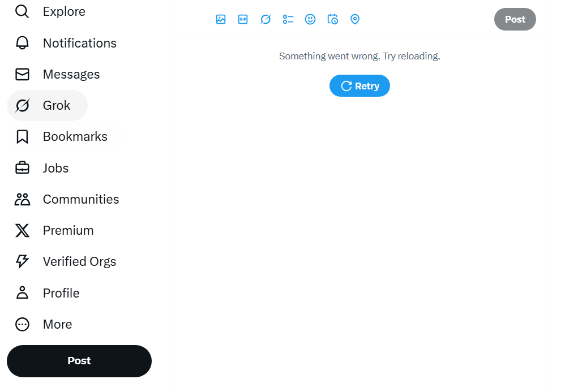Expand the More options menu
This screenshot has width=565, height=392.
(x=57, y=324)
